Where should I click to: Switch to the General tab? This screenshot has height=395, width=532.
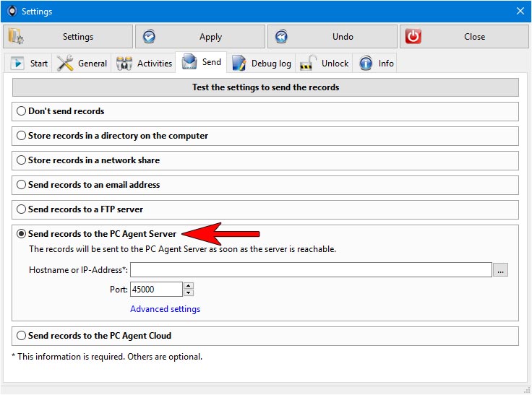coord(82,64)
